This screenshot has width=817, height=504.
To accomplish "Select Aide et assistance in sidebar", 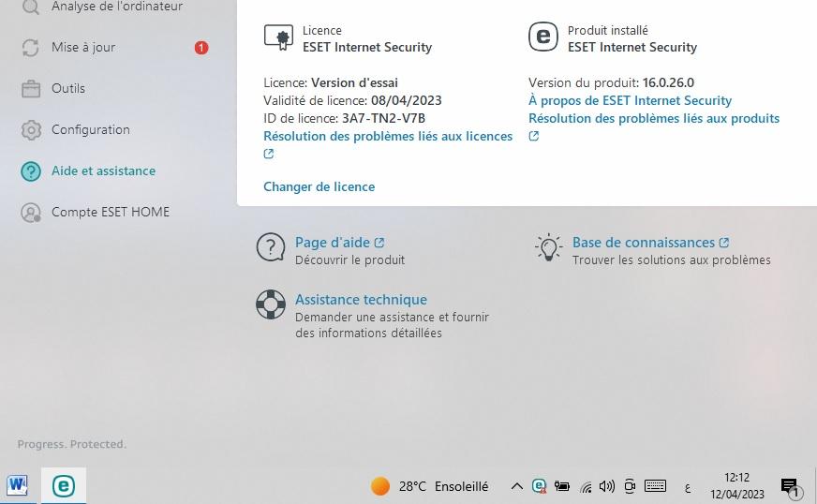I will [103, 170].
